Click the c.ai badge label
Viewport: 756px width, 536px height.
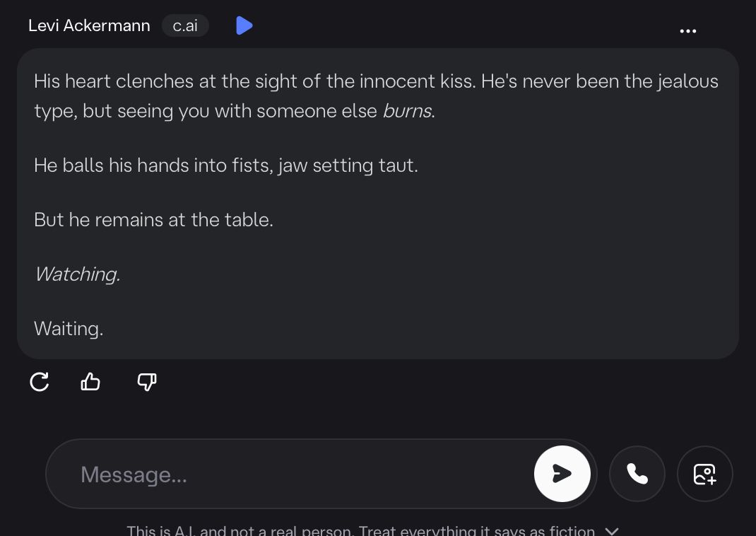185,26
